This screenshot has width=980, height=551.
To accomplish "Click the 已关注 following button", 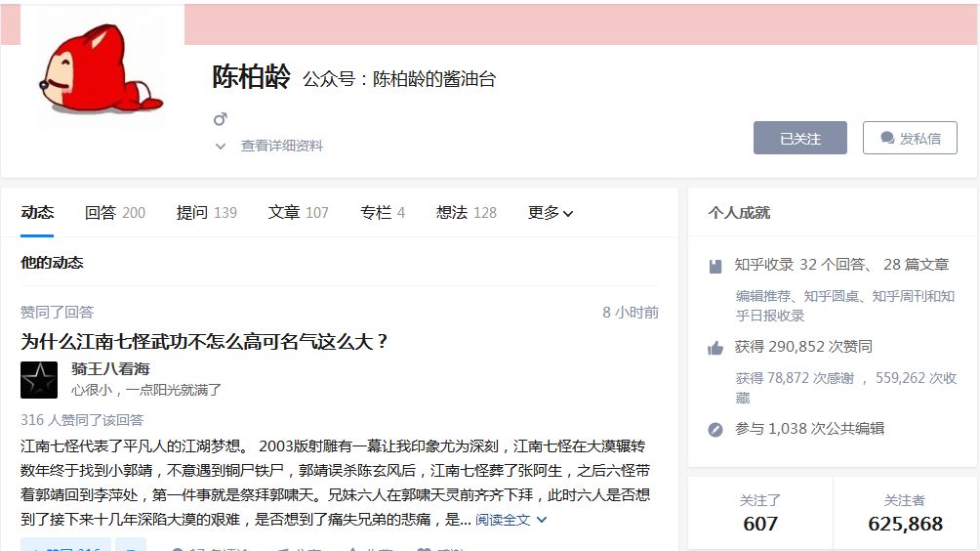I will tap(800, 138).
